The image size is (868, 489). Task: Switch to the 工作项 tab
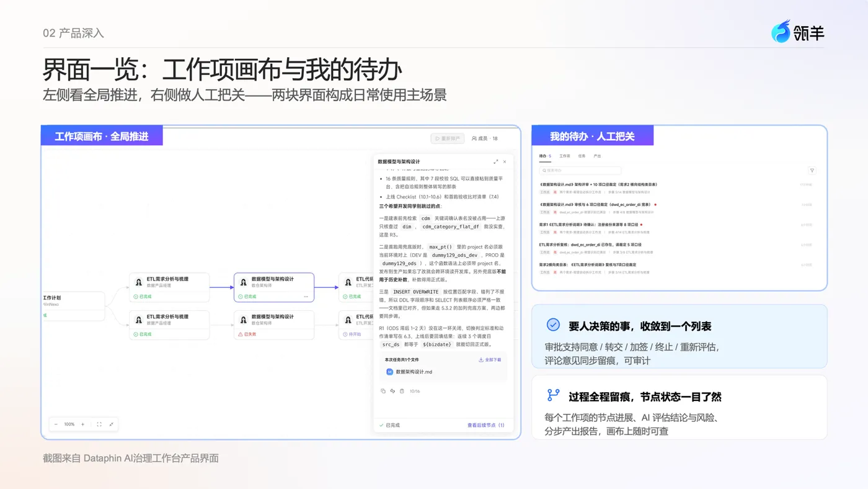coord(565,156)
